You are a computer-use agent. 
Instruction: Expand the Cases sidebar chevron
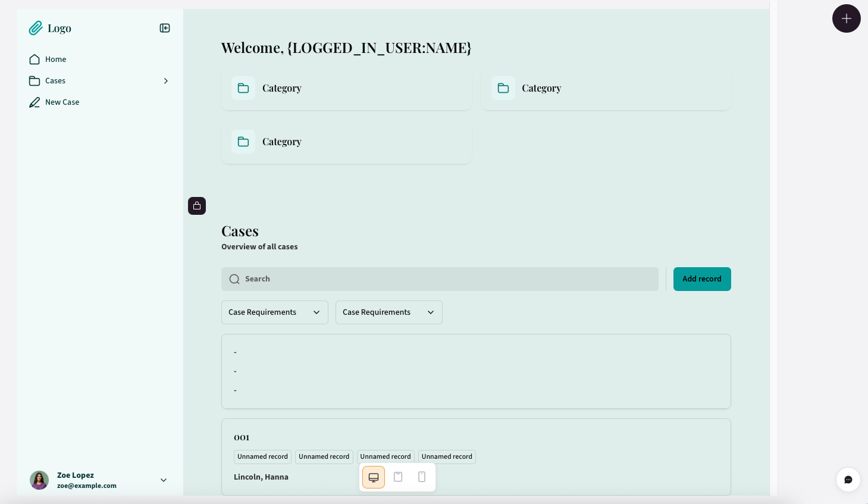point(165,80)
